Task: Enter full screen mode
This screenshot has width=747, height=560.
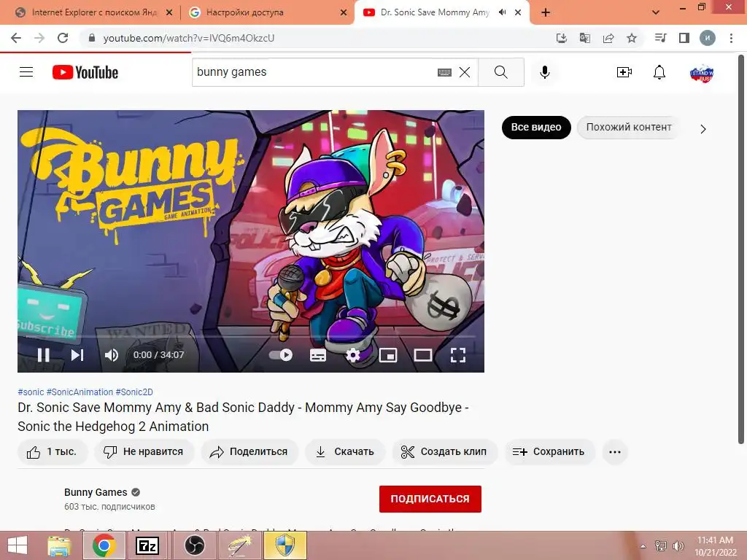Action: click(458, 355)
